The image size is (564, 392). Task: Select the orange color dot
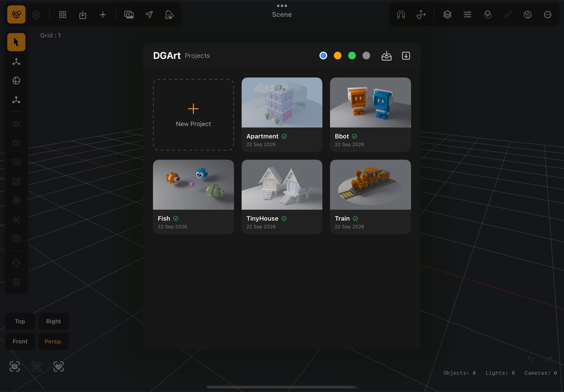[338, 56]
